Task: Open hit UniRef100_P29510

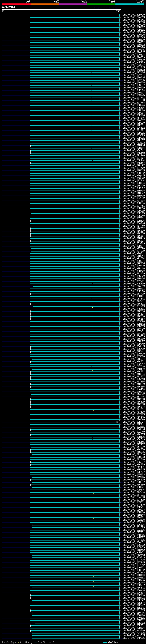Action: (x=134, y=32)
